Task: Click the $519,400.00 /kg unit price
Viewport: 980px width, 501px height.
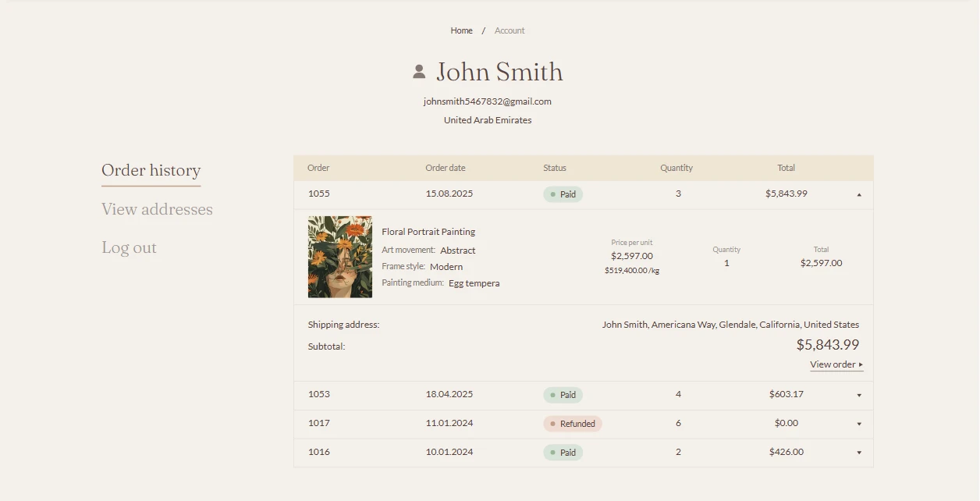Action: coord(632,271)
